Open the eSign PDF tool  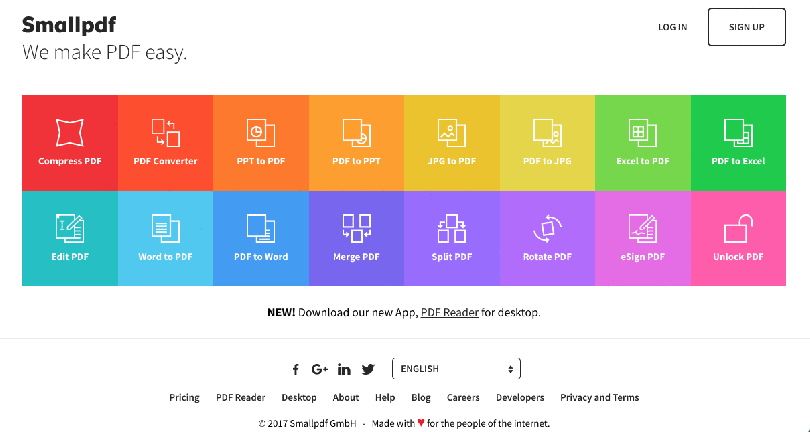643,238
